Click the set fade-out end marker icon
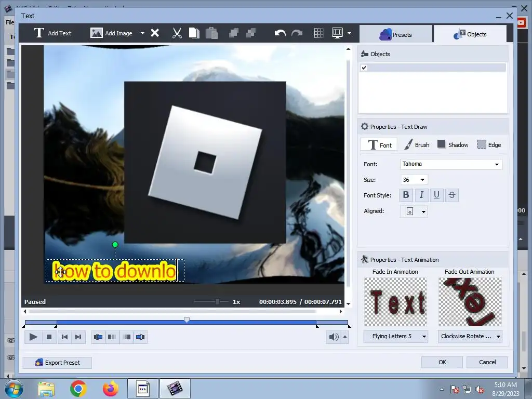This screenshot has width=532, height=399. 140,337
